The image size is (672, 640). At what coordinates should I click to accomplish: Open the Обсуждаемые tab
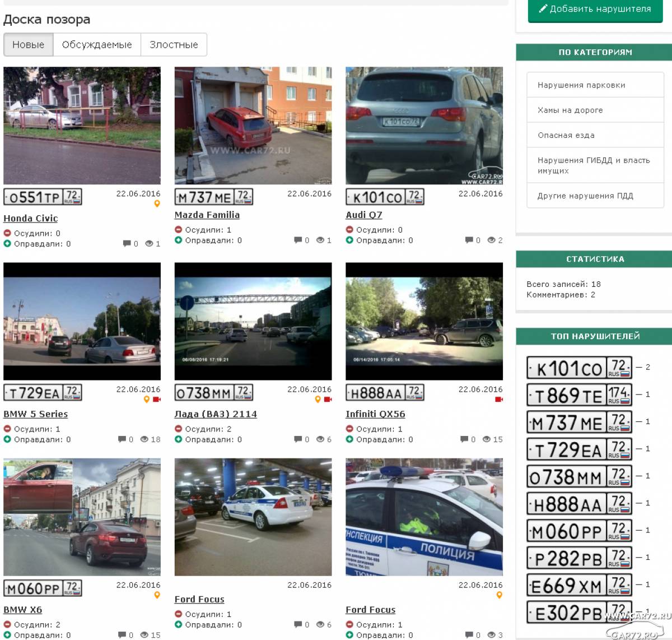97,45
